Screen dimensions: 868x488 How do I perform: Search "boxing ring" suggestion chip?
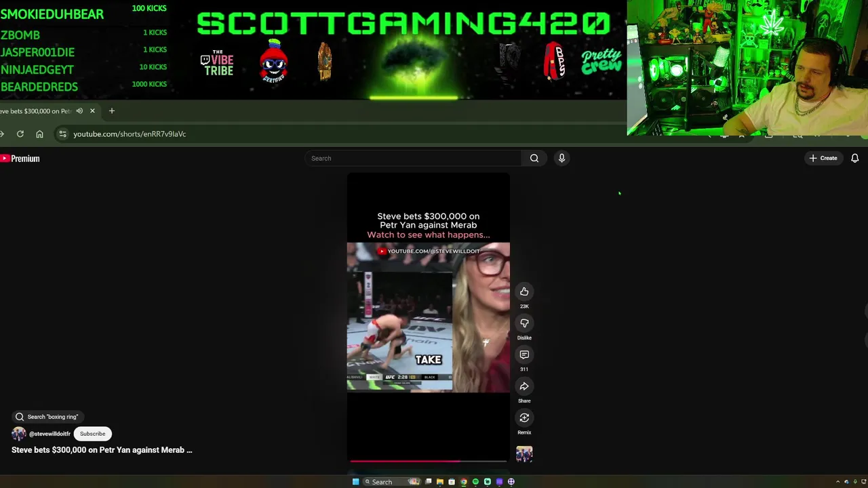coord(47,417)
